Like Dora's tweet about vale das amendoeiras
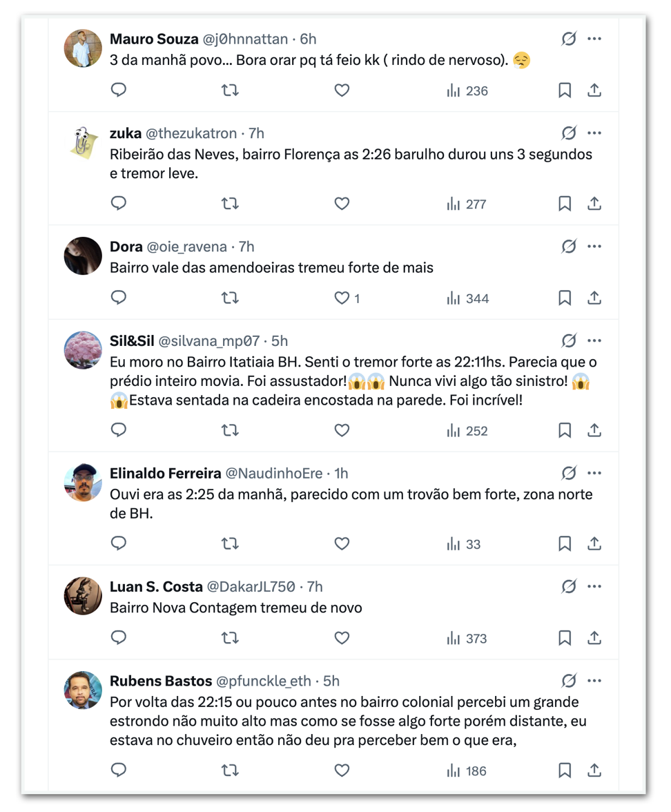 [342, 298]
